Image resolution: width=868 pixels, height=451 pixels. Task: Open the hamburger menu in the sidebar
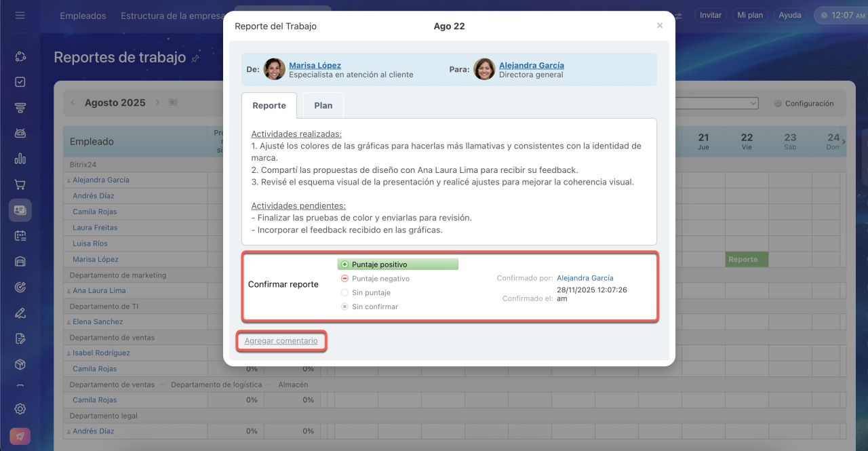click(20, 15)
